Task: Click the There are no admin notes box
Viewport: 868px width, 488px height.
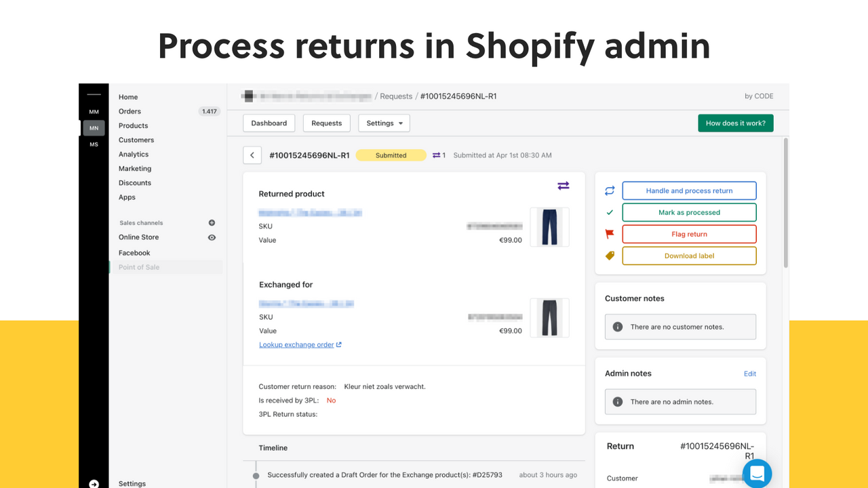Action: click(x=680, y=402)
